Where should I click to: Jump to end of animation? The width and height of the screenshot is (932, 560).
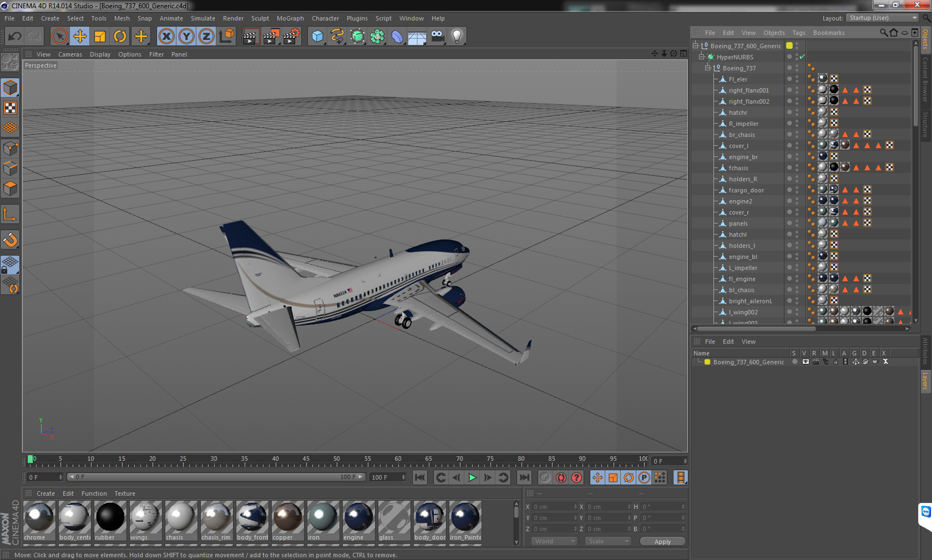click(524, 477)
